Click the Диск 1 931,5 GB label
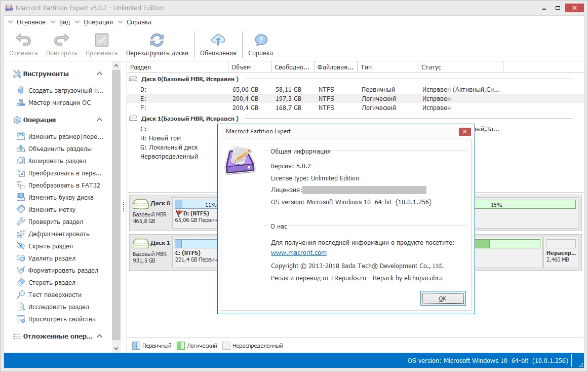 click(x=151, y=251)
